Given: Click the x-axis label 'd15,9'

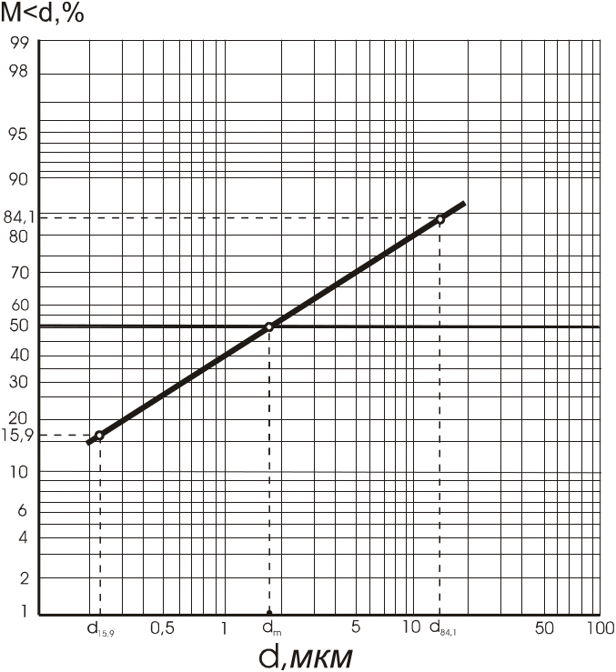Looking at the screenshot, I should coord(101,628).
